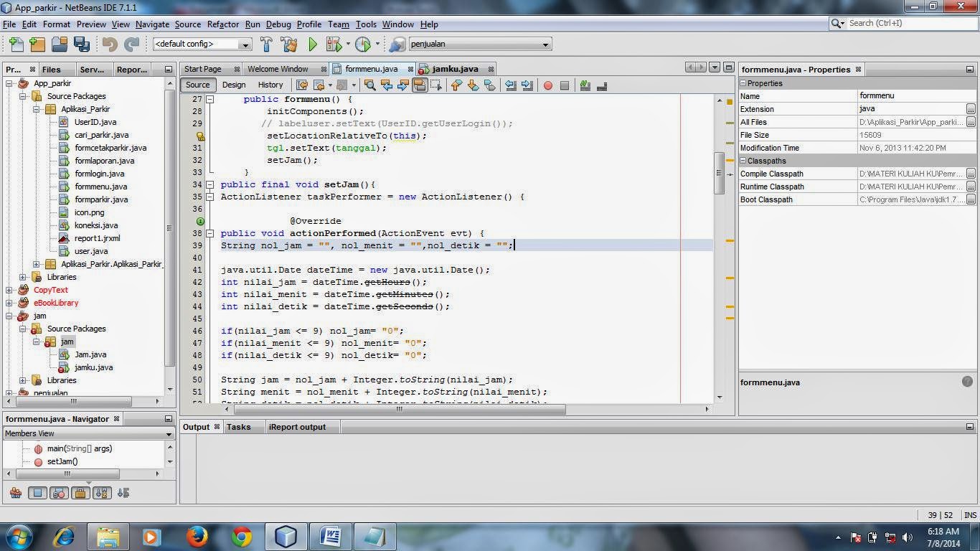Screen dimensions: 980x551
Task: Clean and Build with the broom-hammer icon
Action: point(289,44)
